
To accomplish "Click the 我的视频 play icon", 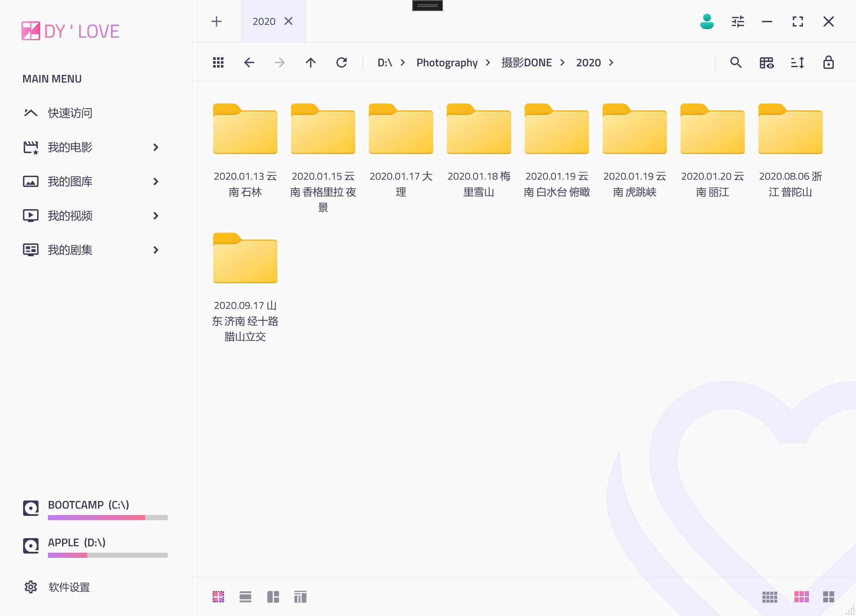I will click(x=31, y=216).
